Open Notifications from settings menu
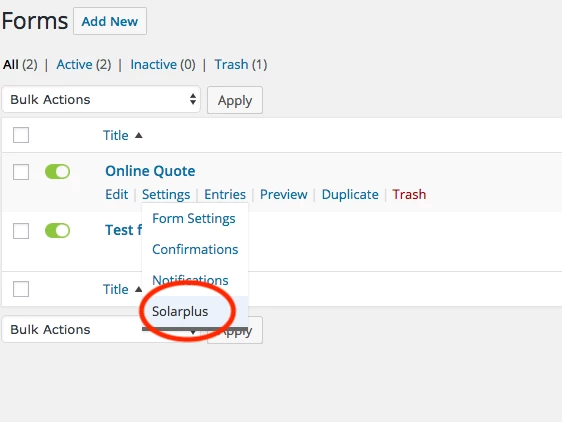The height and width of the screenshot is (422, 562). pos(190,280)
